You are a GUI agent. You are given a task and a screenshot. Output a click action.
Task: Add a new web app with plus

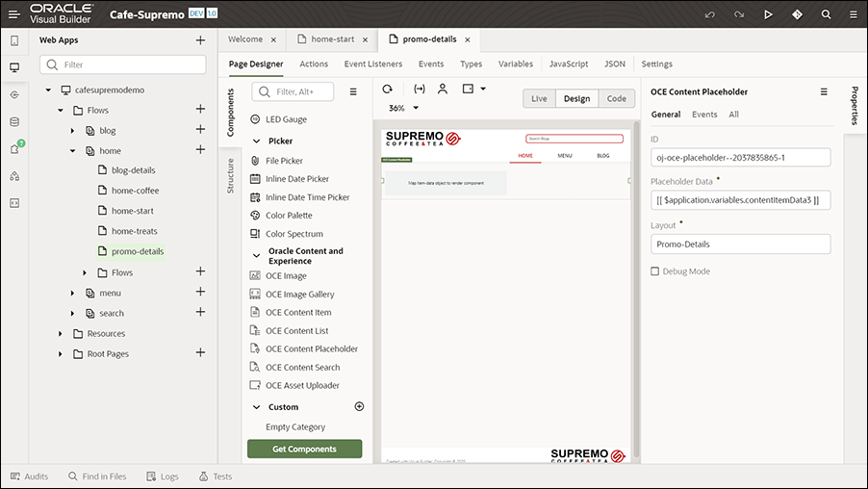pos(200,39)
